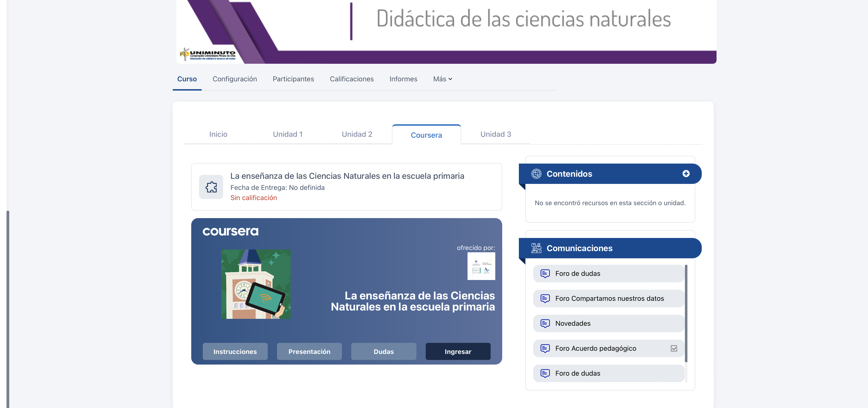
Task: Open the Informes tab
Action: pos(403,79)
